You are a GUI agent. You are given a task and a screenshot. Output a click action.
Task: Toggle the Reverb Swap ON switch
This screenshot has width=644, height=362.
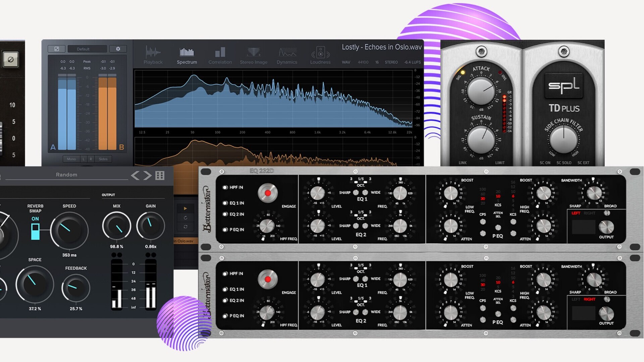[x=35, y=232]
